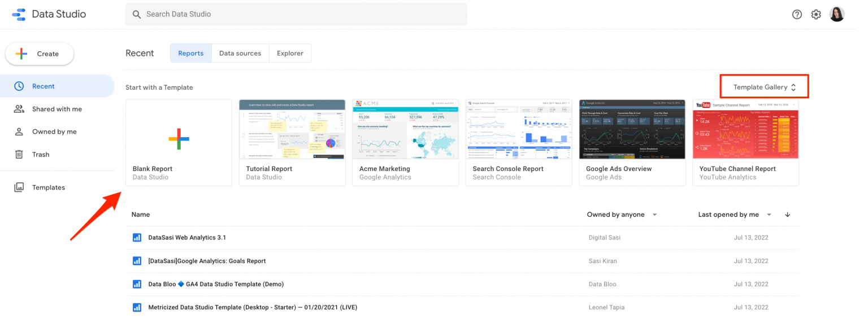Click the user profile avatar
Viewport: 868px width, 329px height.
coord(837,15)
